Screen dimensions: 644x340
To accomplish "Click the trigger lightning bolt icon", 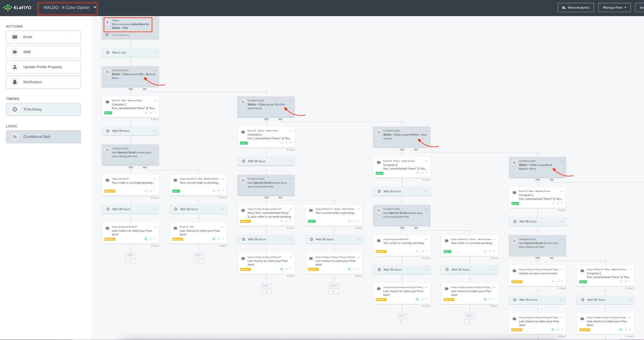I will pos(108,22).
